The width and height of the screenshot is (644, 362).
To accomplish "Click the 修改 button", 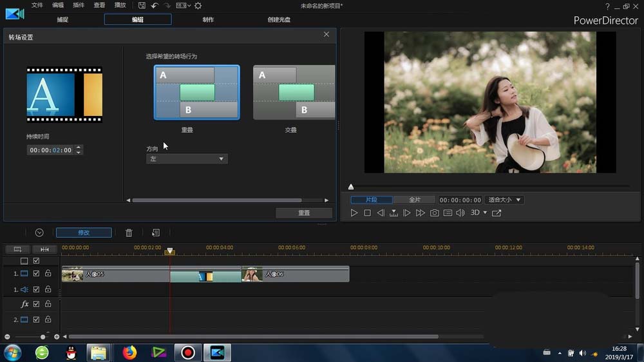I will [84, 233].
